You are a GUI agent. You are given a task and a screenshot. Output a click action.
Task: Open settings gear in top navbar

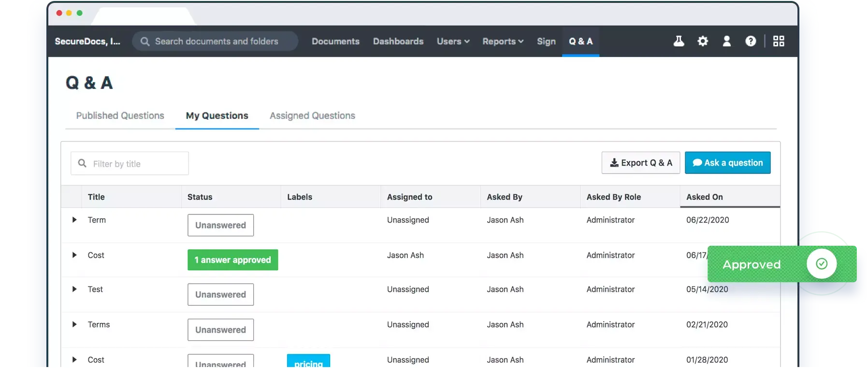[703, 42]
